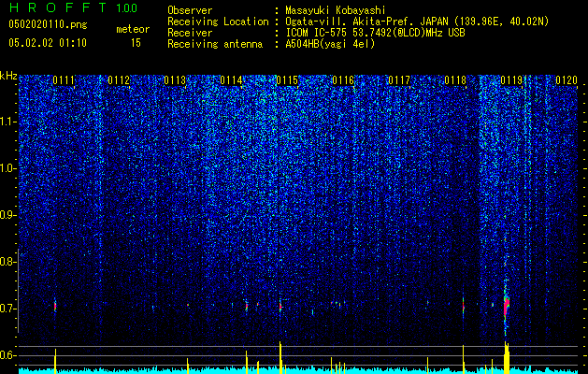Click the 0.9 kHz axis label
The image size is (588, 374).
pyautogui.click(x=8, y=215)
